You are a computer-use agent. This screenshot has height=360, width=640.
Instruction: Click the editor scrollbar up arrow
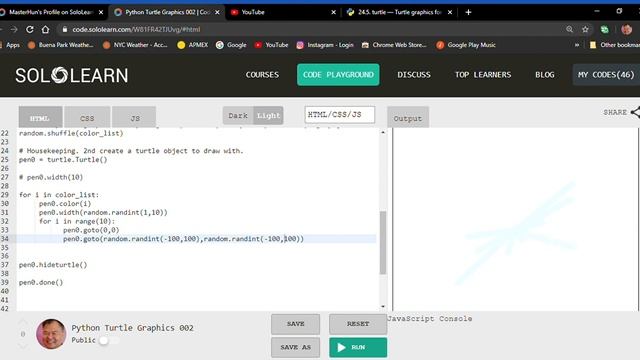(x=383, y=132)
